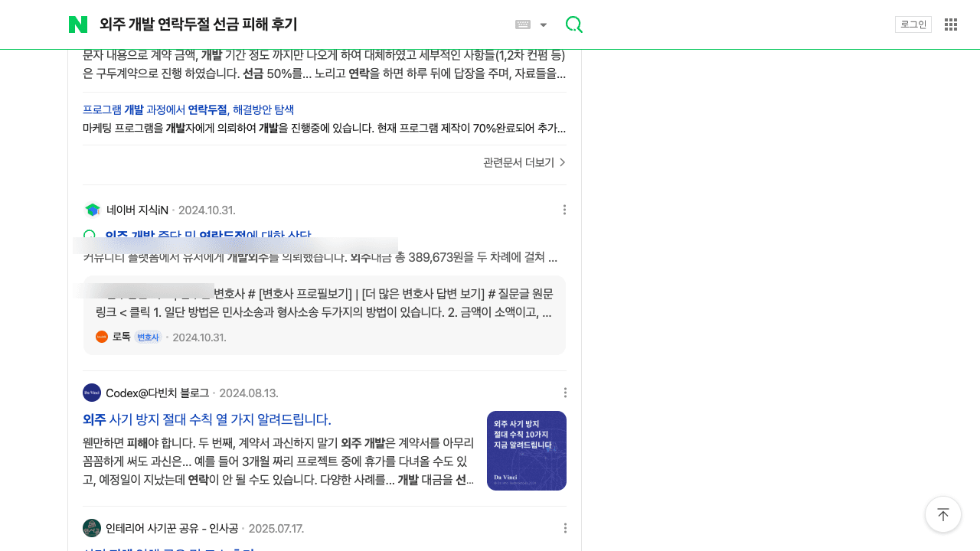Screen dimensions: 980x551
Task: Click the search query input field
Action: pyautogui.click(x=306, y=24)
